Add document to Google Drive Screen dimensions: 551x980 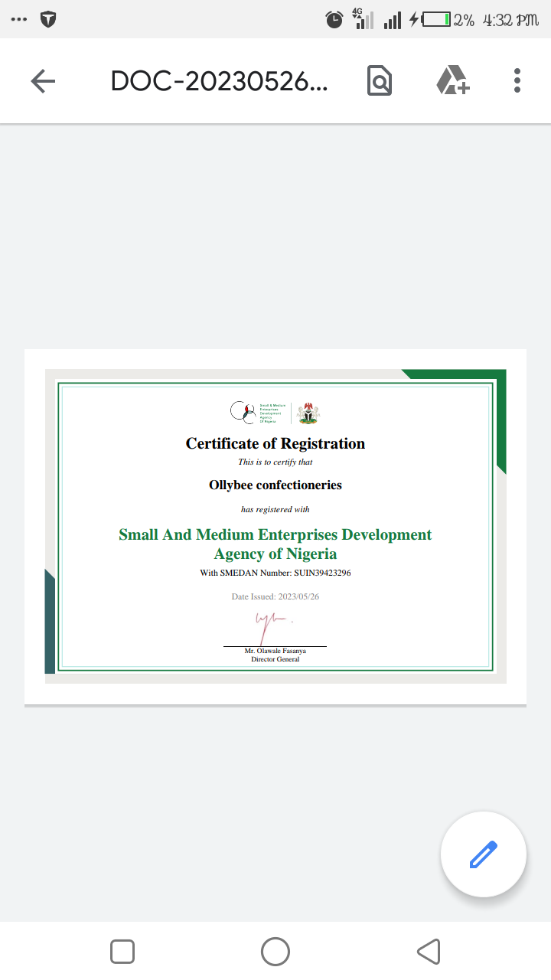point(452,80)
